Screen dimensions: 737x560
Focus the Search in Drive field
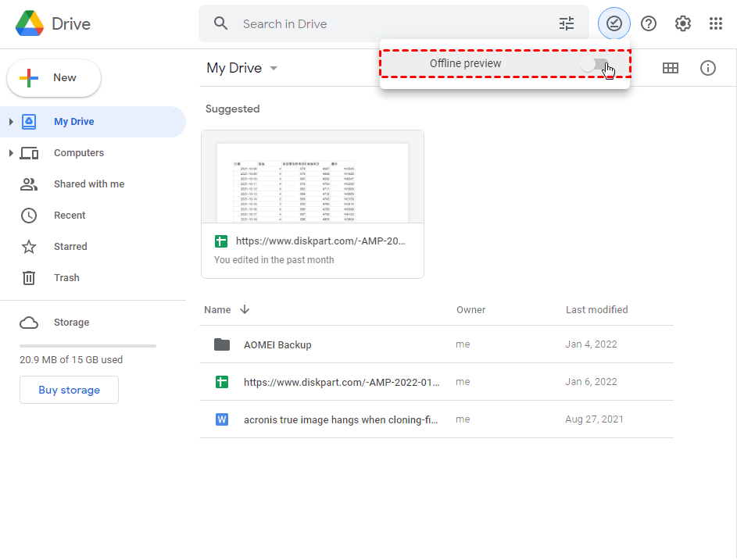pos(391,23)
